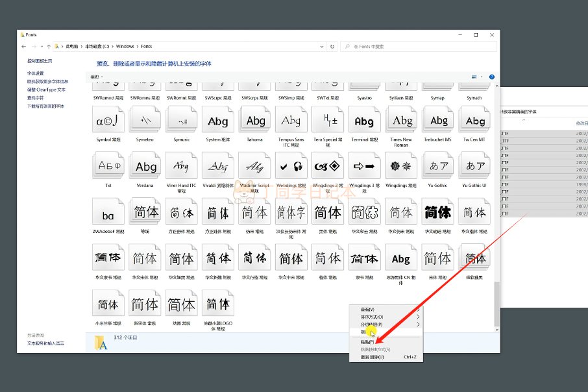
Task: Click the 调整 ClearType 文本 link
Action: coord(46,90)
